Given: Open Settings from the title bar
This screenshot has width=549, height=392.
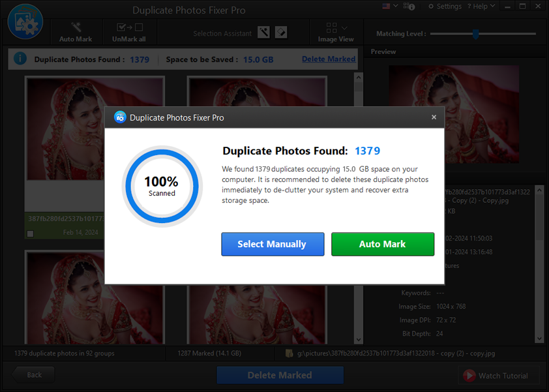Looking at the screenshot, I should point(445,7).
